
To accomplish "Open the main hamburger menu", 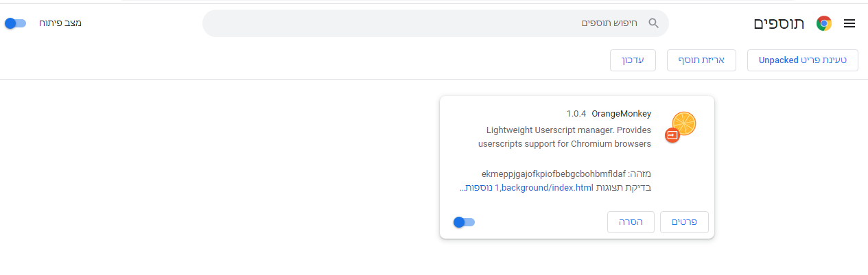I will (849, 23).
